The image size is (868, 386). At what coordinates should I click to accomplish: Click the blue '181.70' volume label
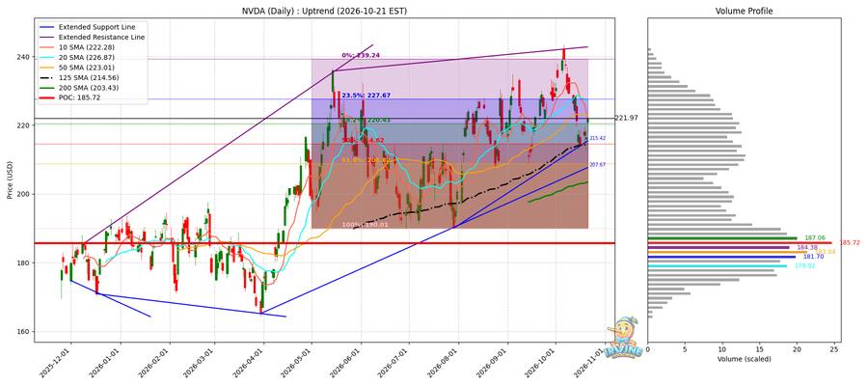pyautogui.click(x=813, y=257)
